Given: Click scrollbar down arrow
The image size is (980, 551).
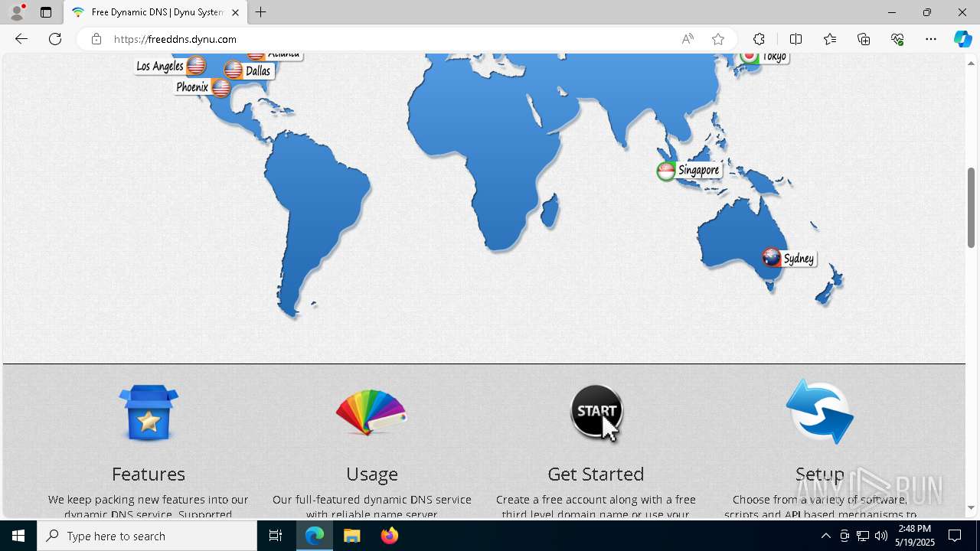Looking at the screenshot, I should point(971,507).
